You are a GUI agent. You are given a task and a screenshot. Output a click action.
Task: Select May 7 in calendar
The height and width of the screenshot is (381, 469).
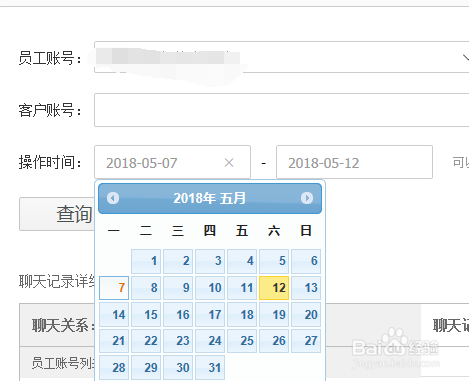(114, 288)
